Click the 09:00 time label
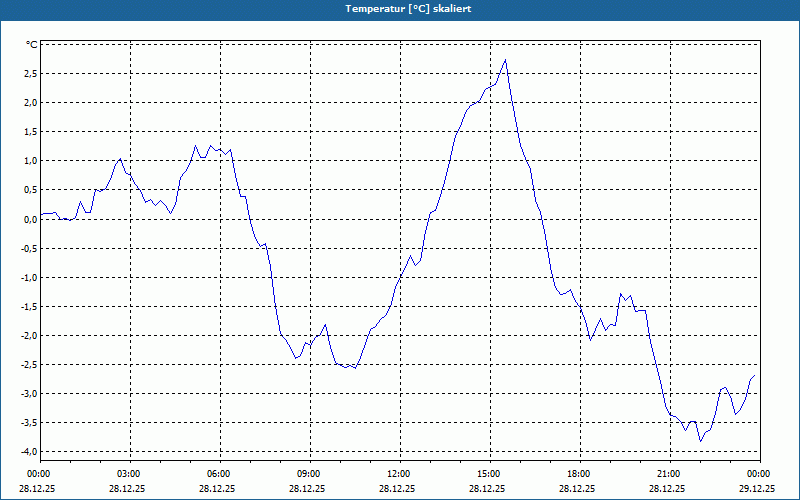Image resolution: width=800 pixels, height=500 pixels. click(x=310, y=474)
